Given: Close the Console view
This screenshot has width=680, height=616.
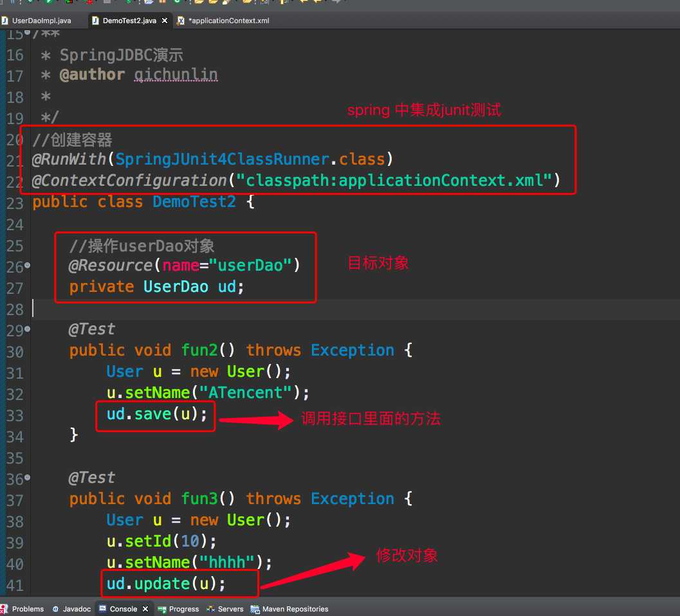Looking at the screenshot, I should coord(145,609).
